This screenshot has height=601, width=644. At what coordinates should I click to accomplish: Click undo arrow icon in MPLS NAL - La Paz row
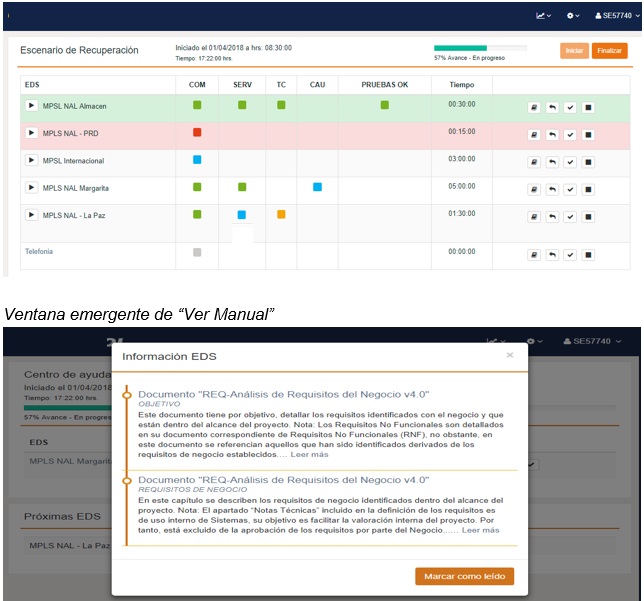click(552, 215)
